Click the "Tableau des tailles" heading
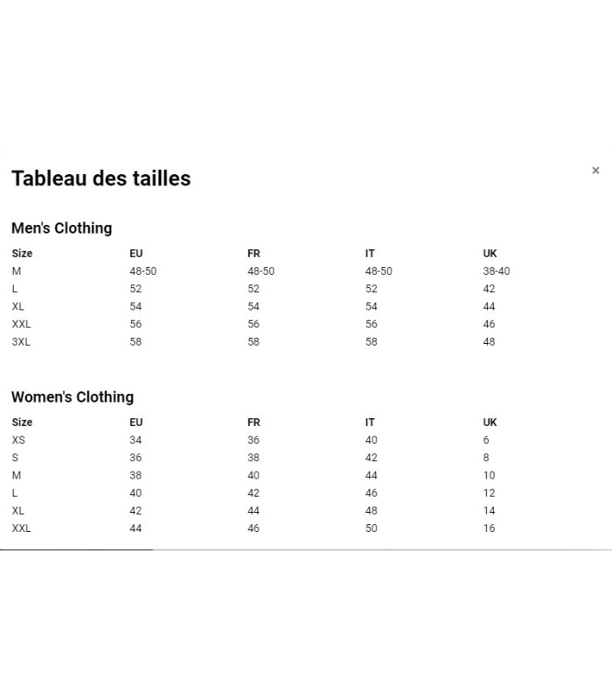The width and height of the screenshot is (612, 700). pos(101,178)
